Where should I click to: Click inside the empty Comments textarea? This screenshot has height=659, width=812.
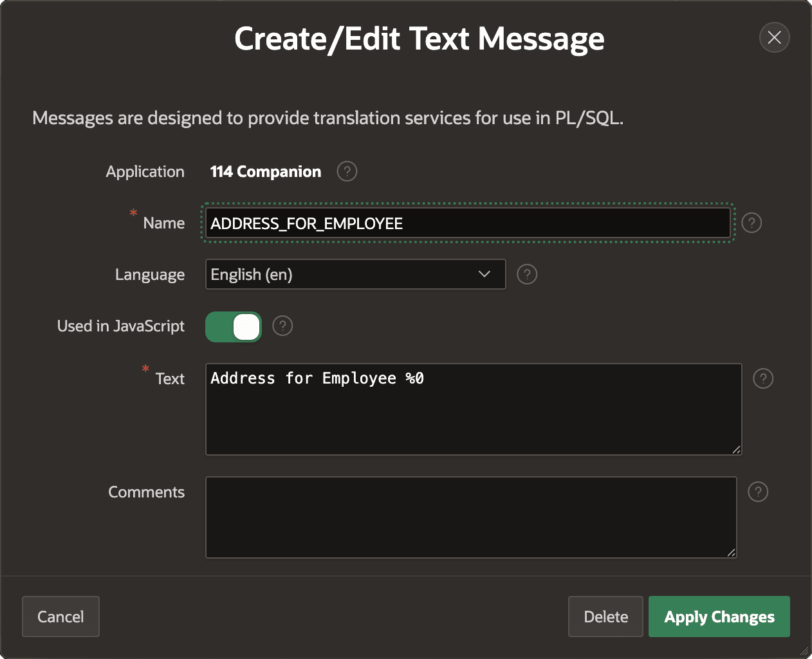[x=471, y=517]
